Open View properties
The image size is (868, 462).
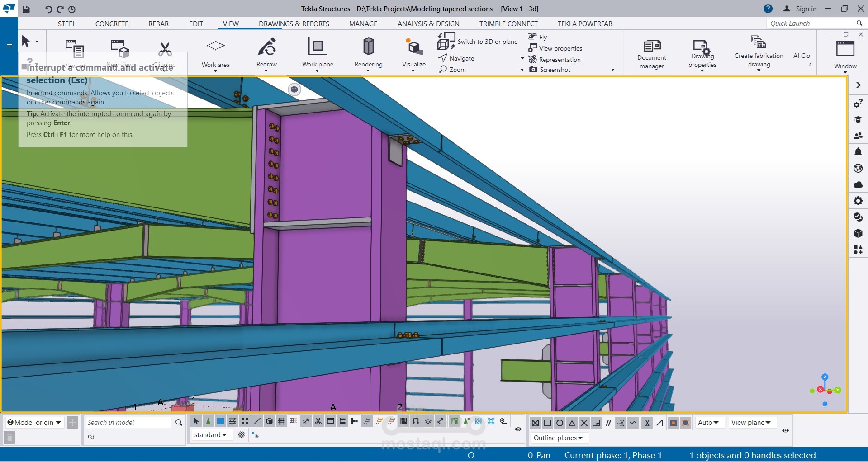[555, 48]
